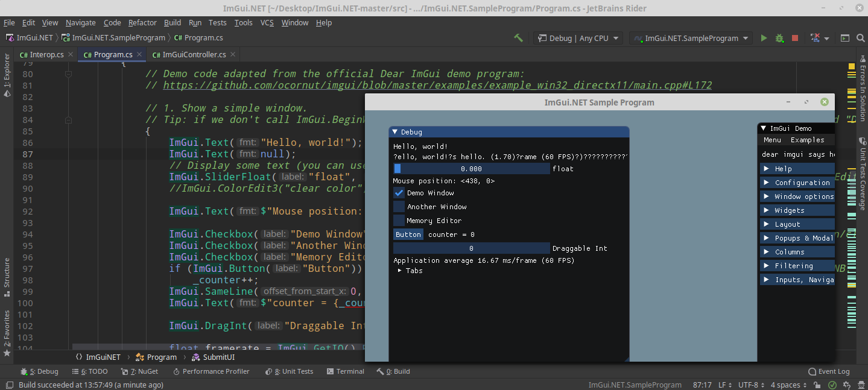Open the Refactor menu
This screenshot has width=868, height=390.
pyautogui.click(x=142, y=22)
